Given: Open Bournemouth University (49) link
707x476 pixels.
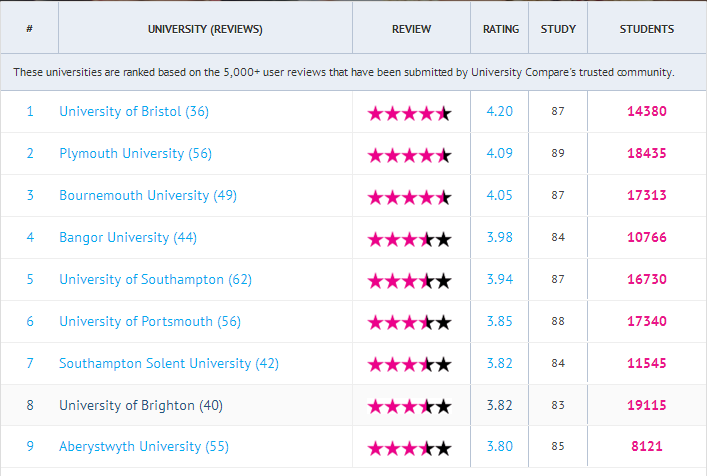Looking at the screenshot, I should click(148, 196).
